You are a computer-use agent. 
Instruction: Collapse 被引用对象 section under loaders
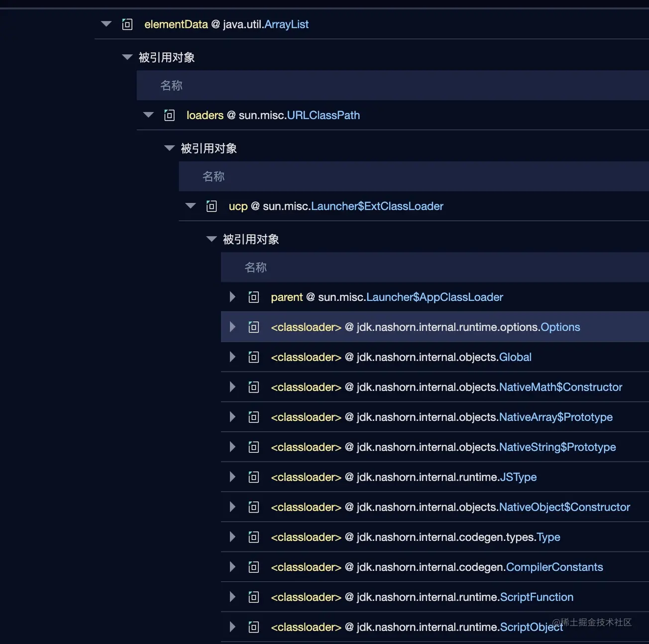click(x=170, y=148)
